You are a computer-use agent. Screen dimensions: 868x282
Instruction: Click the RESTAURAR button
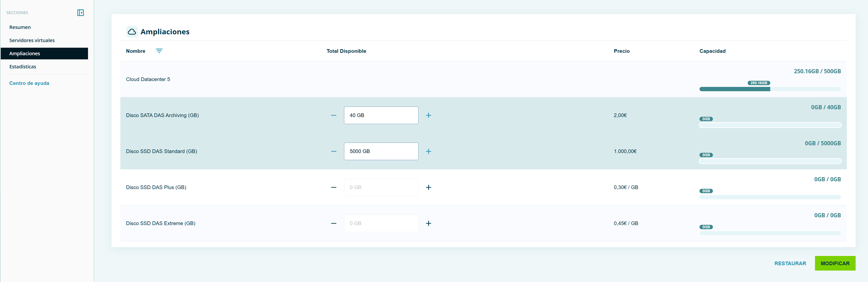coord(790,264)
